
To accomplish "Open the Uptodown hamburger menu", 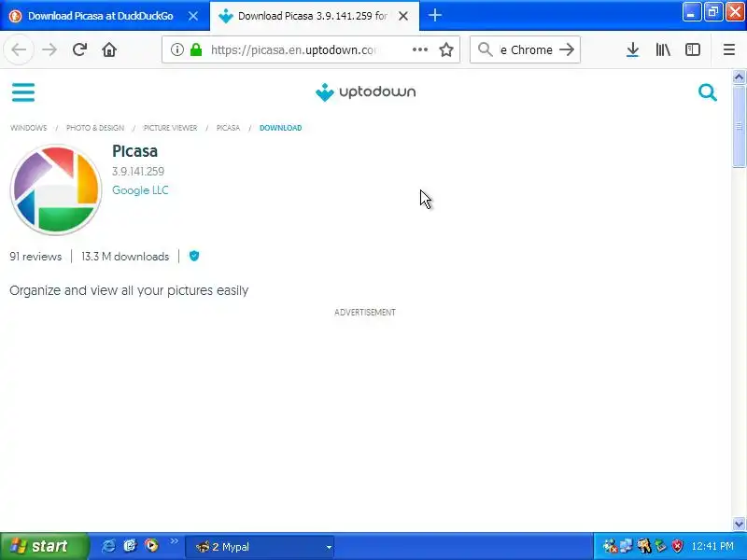I will [22, 91].
